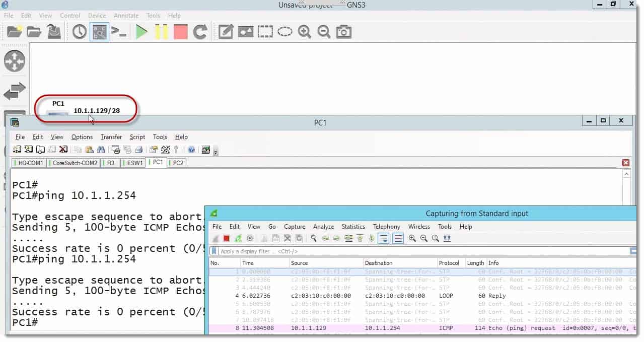Toggle auto-scroll during live capture in Wireshark

click(384, 239)
